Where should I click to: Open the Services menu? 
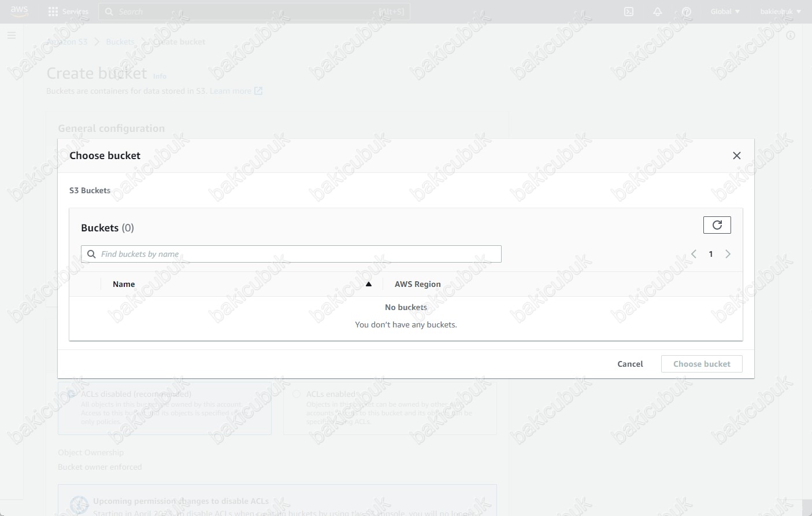click(x=68, y=12)
